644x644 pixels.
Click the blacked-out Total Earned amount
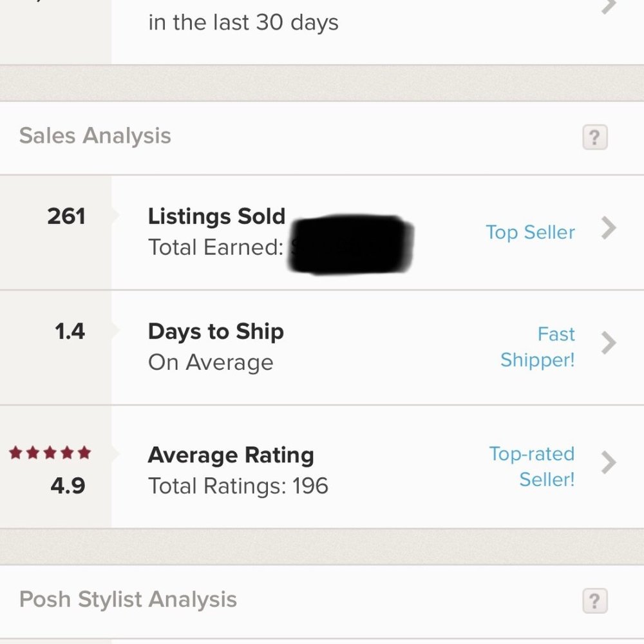point(351,245)
